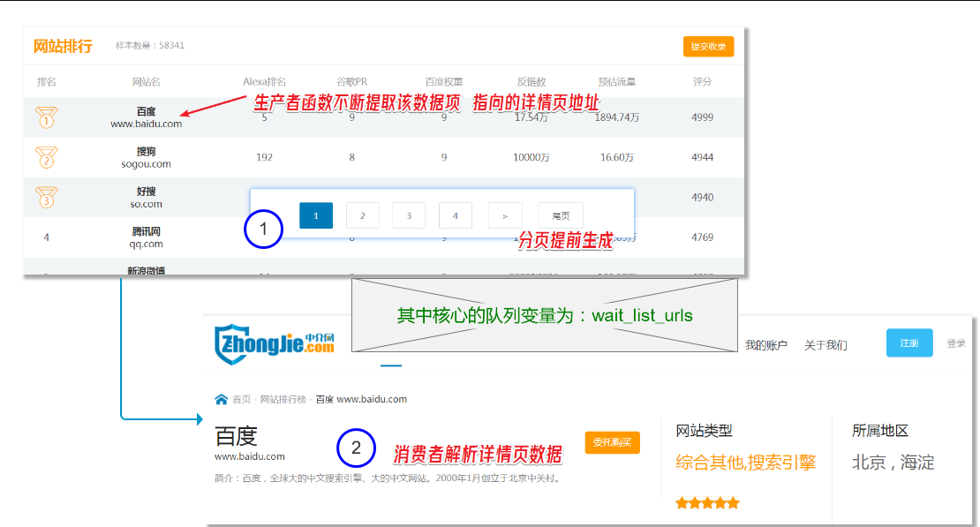This screenshot has height=527, width=980.
Task: Click the 评分 column header
Action: pyautogui.click(x=702, y=82)
